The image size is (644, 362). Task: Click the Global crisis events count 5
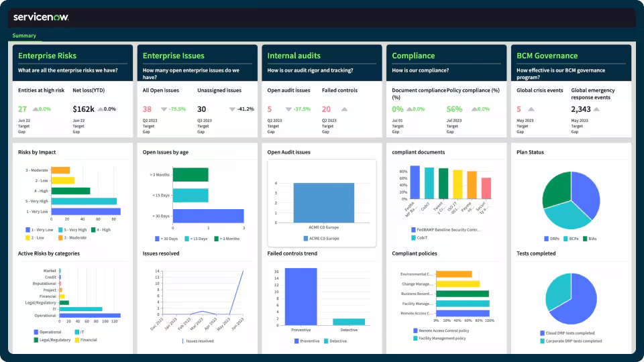pyautogui.click(x=519, y=109)
